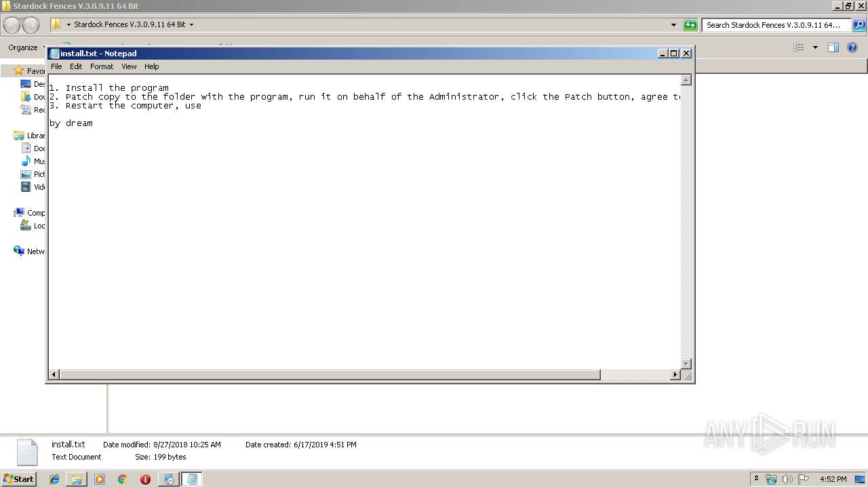Select Downloads folder icon in navigation pane

[x=26, y=97]
